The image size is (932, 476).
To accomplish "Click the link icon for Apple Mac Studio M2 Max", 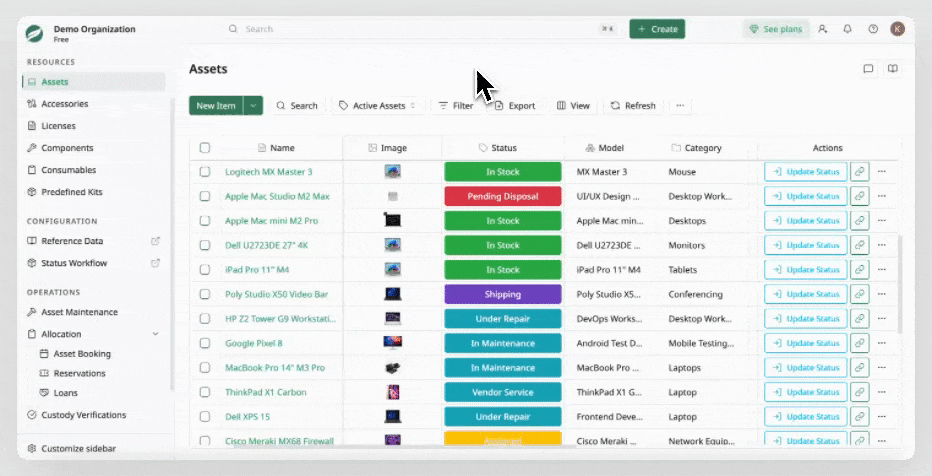I will (859, 196).
